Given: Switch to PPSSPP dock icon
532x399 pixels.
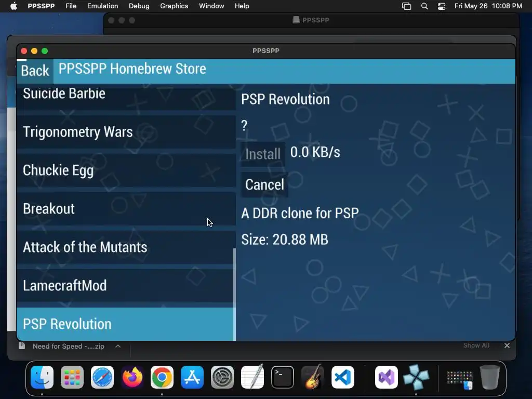Looking at the screenshot, I should tap(416, 377).
